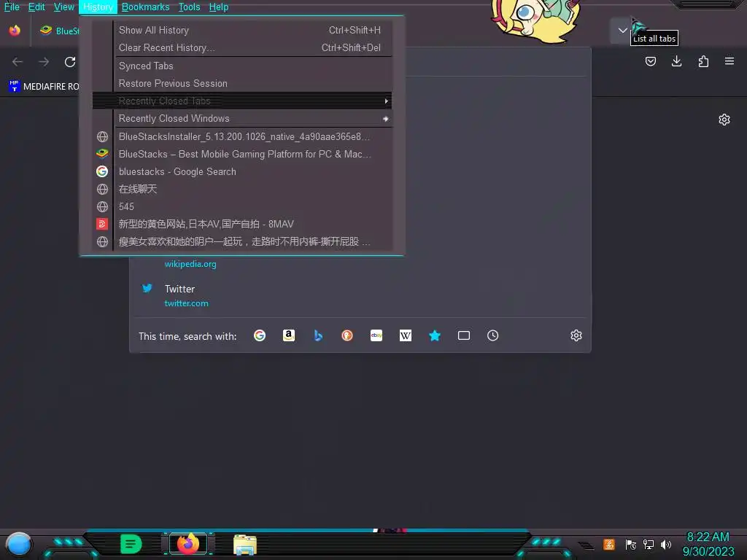Click the orange tray icon
The image size is (747, 560).
click(x=609, y=544)
